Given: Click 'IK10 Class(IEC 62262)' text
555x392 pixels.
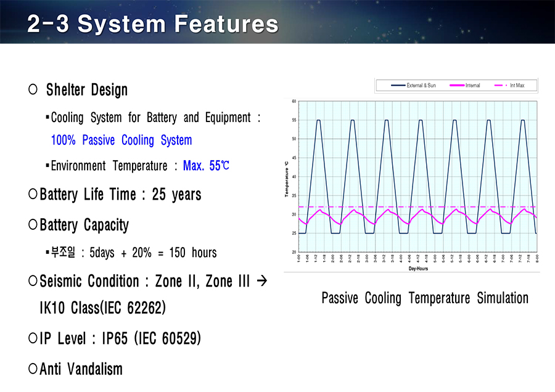Looking at the screenshot, I should (102, 308).
